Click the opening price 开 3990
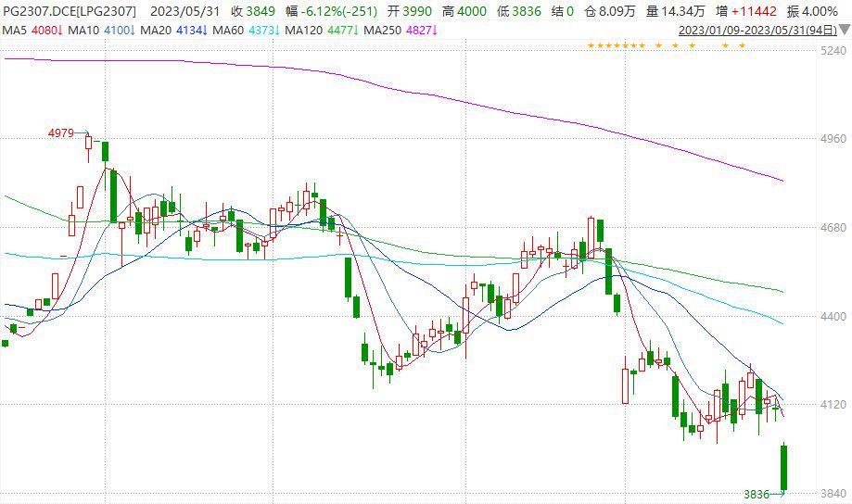852x504 pixels. click(410, 11)
